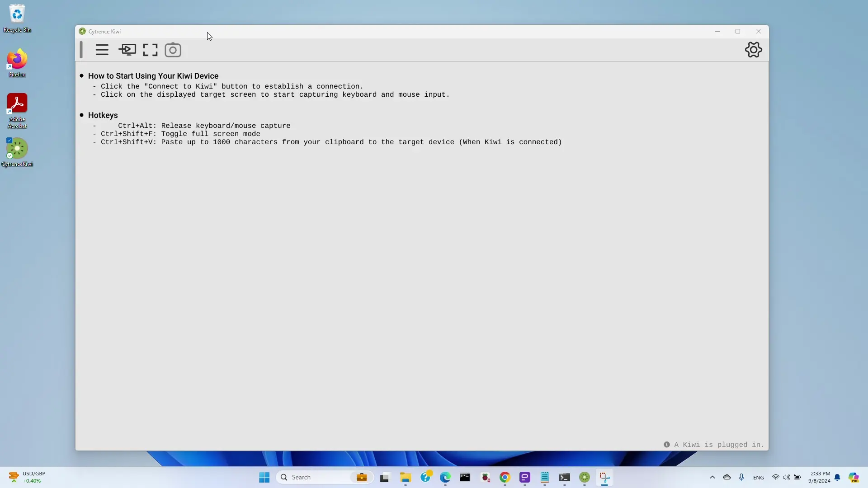The height and width of the screenshot is (488, 868).
Task: Open the clock showing 2:33 PM
Action: click(819, 477)
